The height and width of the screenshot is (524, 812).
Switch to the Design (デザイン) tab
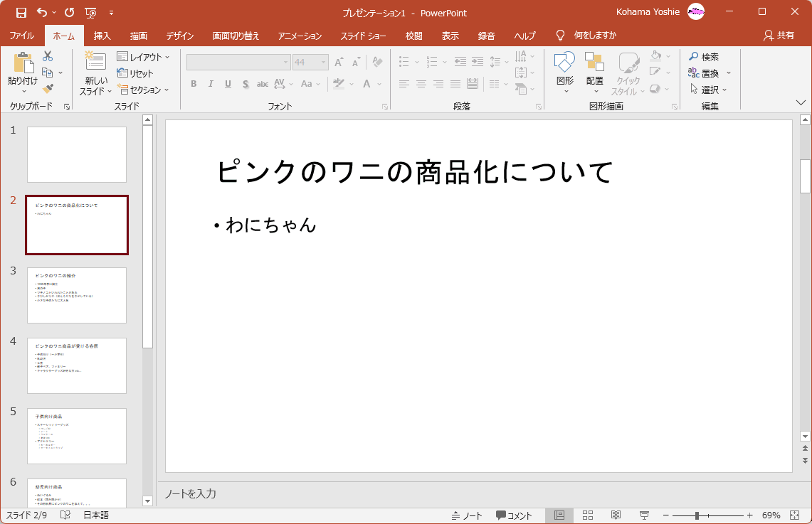pyautogui.click(x=180, y=36)
